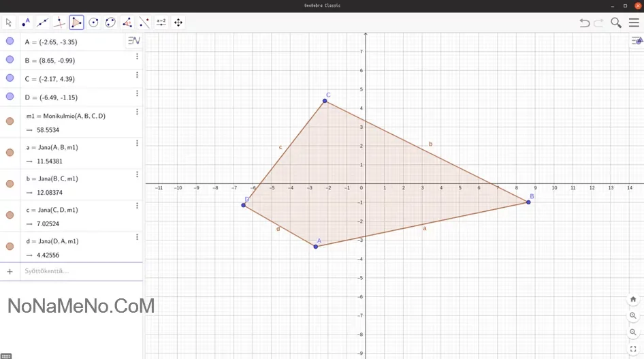Select the Point tool
644x359 pixels.
[x=26, y=22]
